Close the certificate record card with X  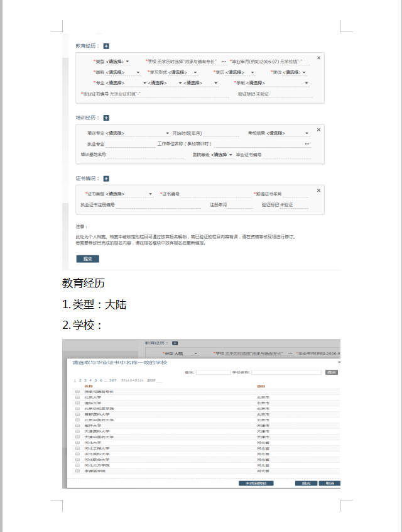(318, 190)
